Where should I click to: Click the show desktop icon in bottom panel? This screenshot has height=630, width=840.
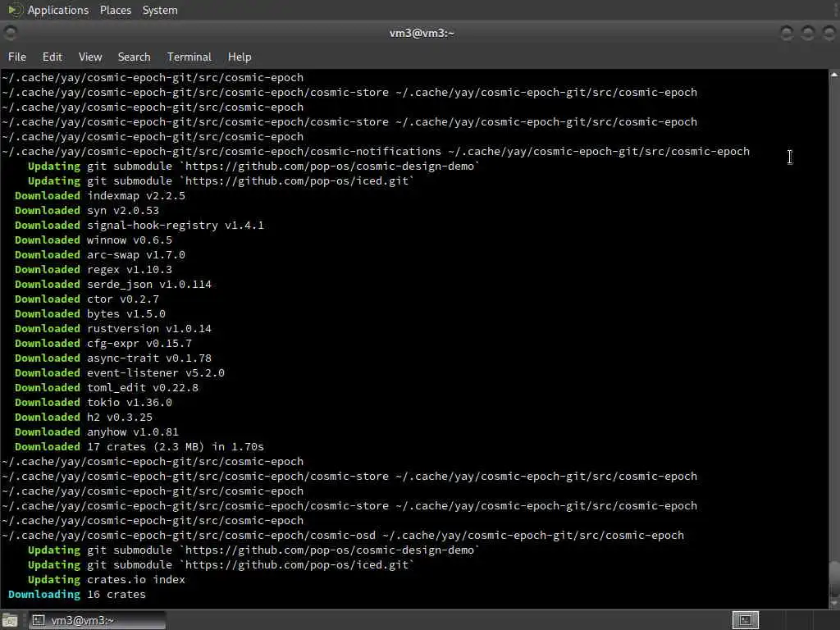[10, 620]
